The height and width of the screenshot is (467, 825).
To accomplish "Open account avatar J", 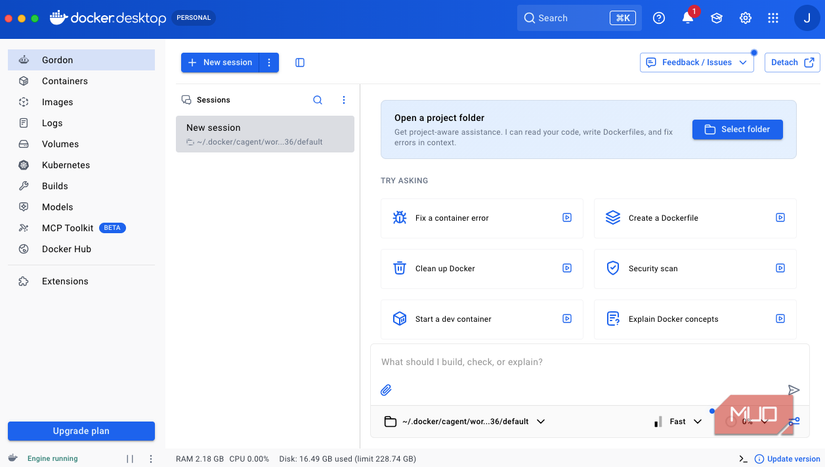I will click(x=807, y=18).
